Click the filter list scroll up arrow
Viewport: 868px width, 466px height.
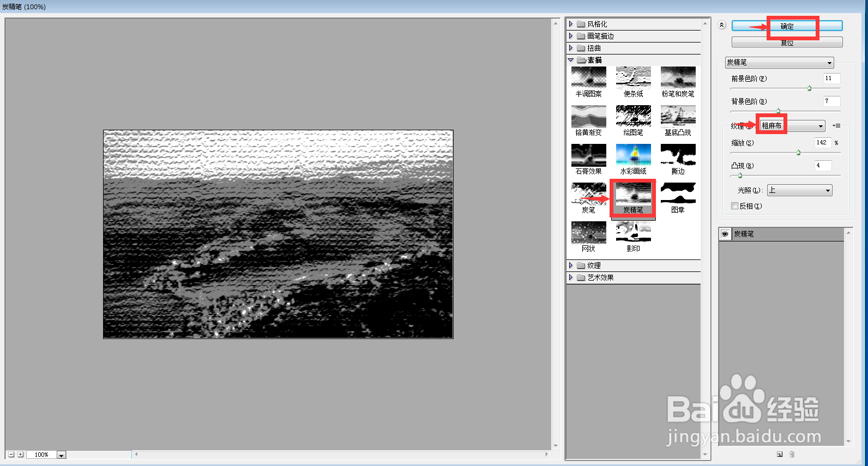coord(705,24)
